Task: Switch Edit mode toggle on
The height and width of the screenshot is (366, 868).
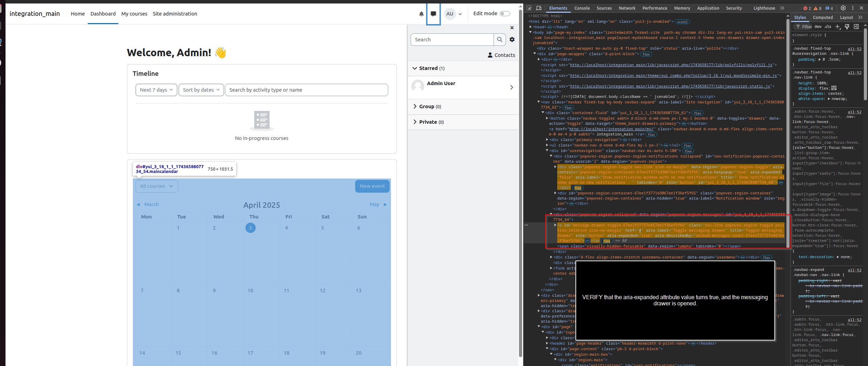Action: coord(505,14)
